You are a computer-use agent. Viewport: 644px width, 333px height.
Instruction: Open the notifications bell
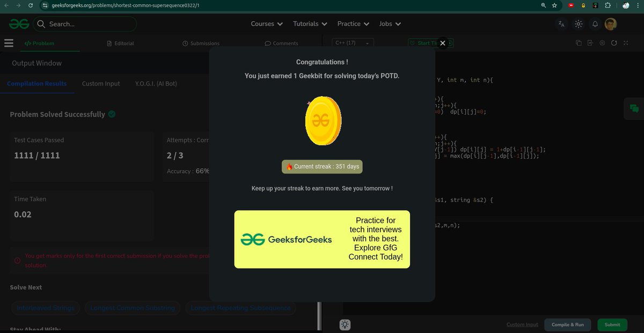[x=595, y=24]
